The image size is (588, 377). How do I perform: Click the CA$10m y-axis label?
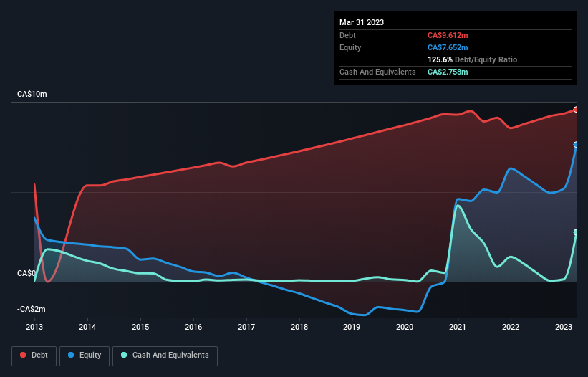[x=32, y=94]
